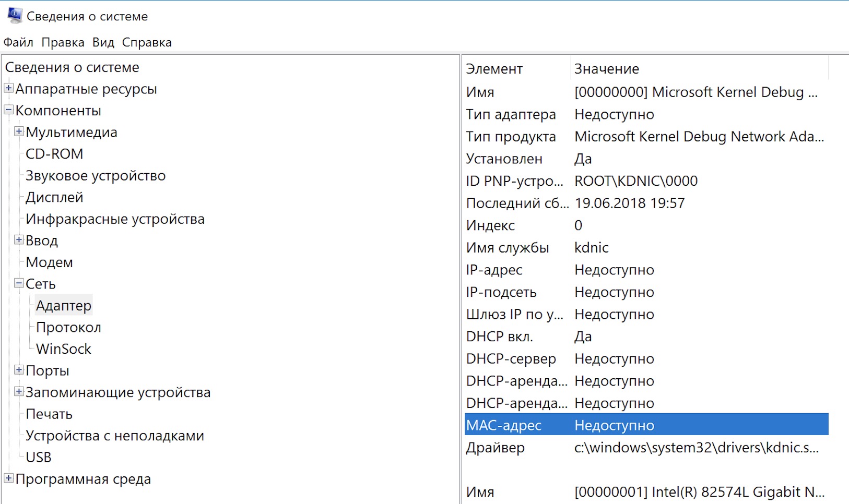
Task: Select the Дисплей category
Action: tap(54, 197)
